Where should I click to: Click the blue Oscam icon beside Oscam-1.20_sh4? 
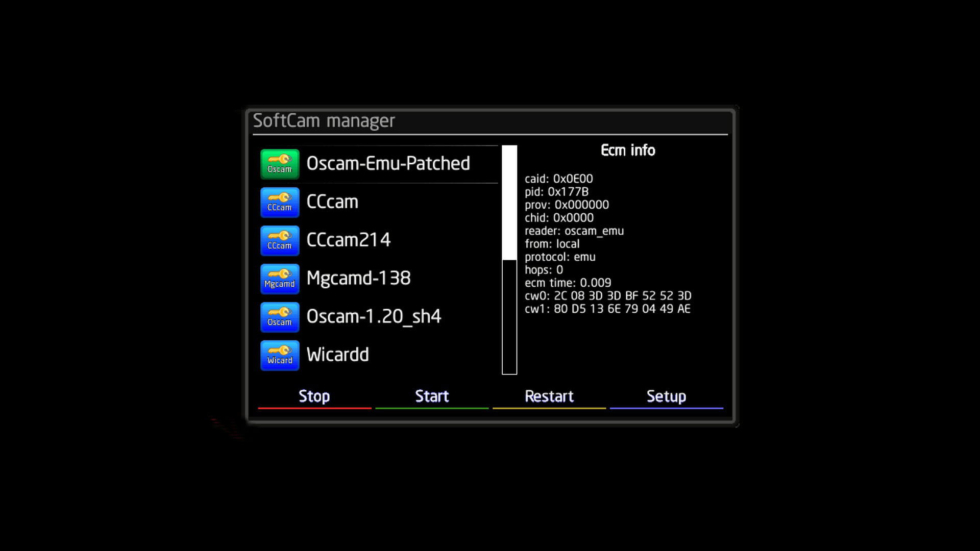coord(280,317)
